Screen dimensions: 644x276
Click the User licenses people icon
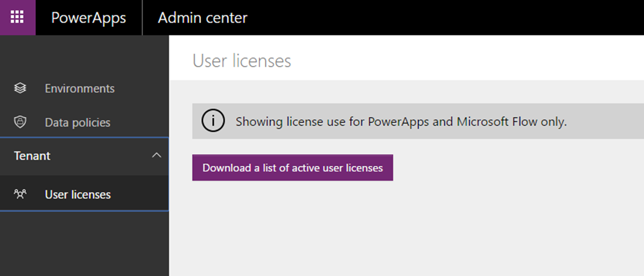[20, 194]
